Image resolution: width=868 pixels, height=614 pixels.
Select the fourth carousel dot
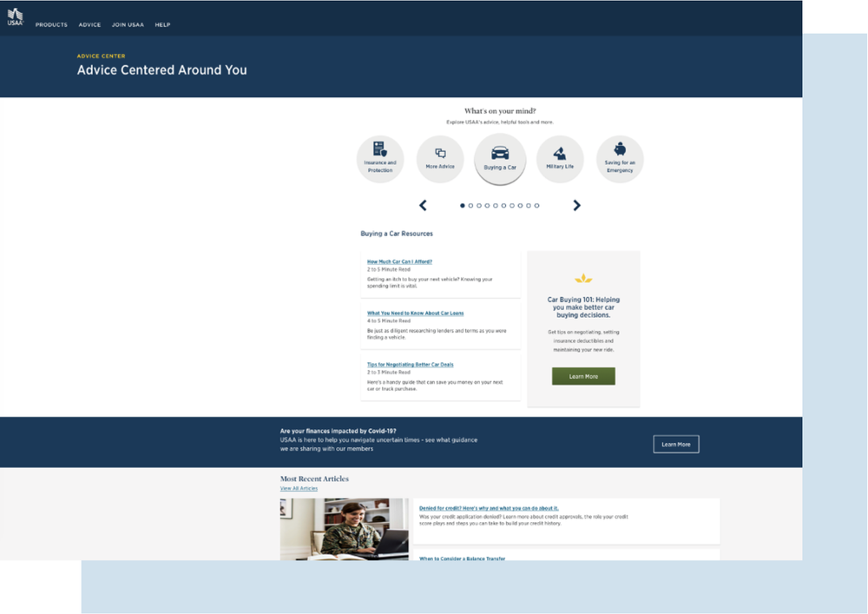click(x=487, y=206)
